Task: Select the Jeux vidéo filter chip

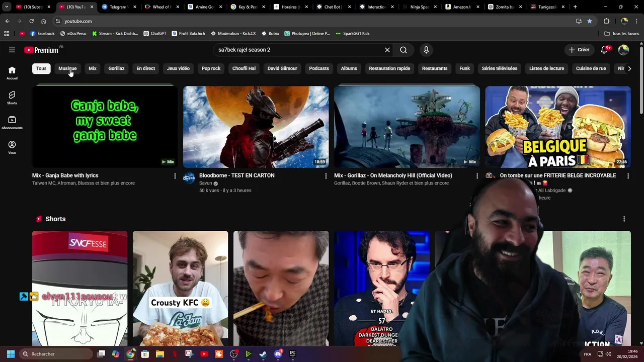Action: coord(178,68)
